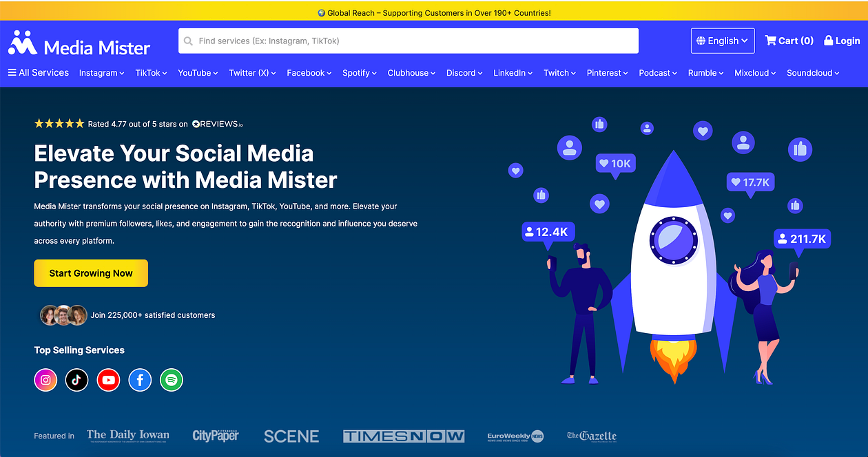The width and height of the screenshot is (868, 457).
Task: Click the 12.4K followers bubble
Action: pyautogui.click(x=548, y=233)
